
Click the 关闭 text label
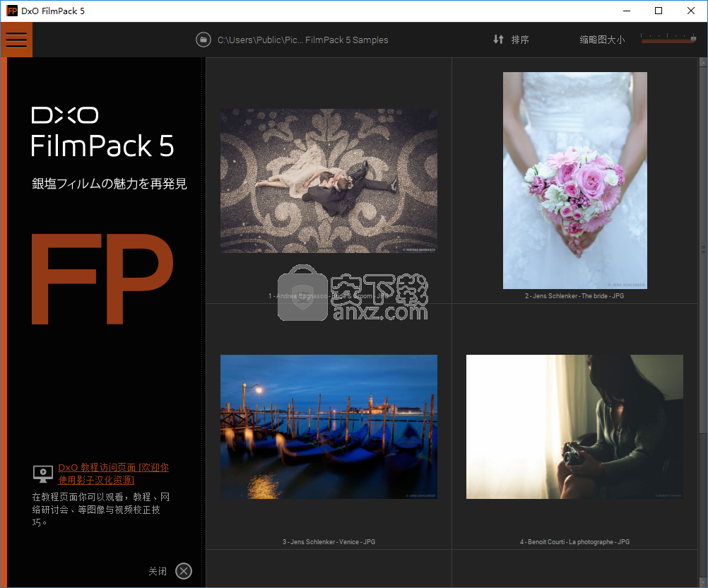click(158, 571)
